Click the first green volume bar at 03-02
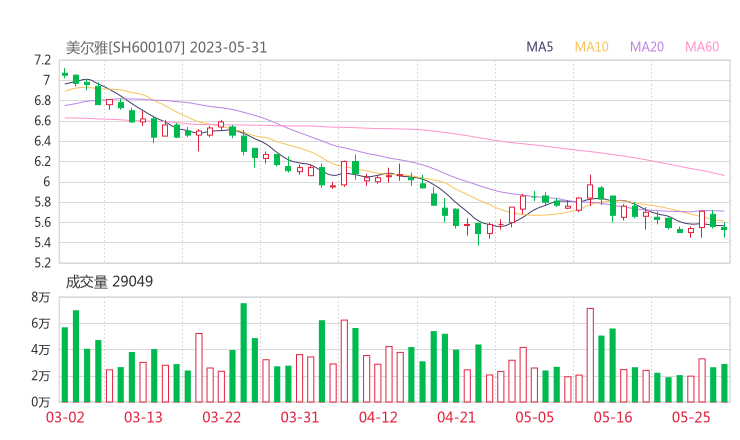The height and width of the screenshot is (440, 740). click(65, 365)
